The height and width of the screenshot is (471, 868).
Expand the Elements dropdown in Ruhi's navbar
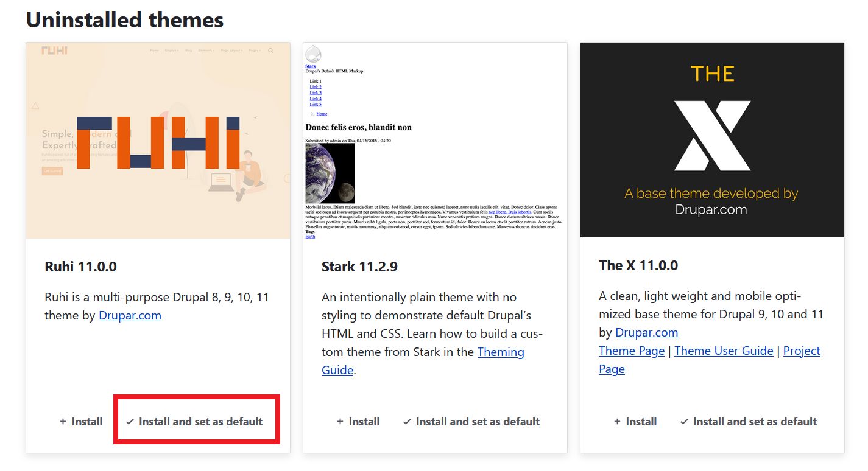click(206, 50)
